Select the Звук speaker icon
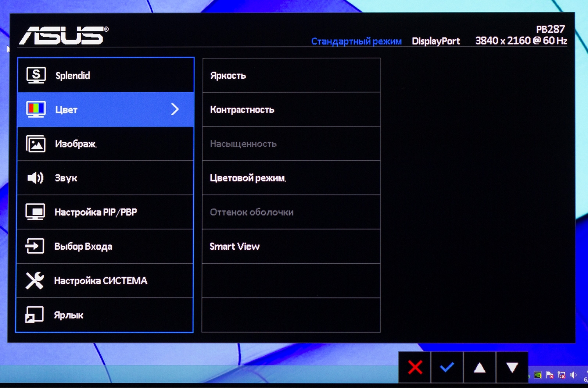Viewport: 588px width, 388px height. [x=36, y=178]
